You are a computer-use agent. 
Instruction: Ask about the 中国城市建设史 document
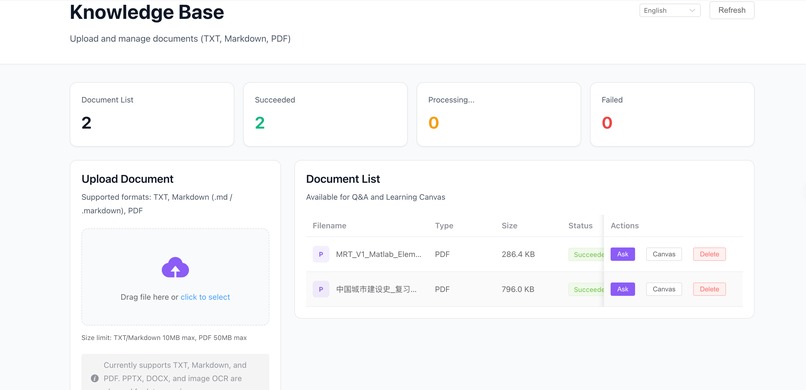pyautogui.click(x=622, y=289)
